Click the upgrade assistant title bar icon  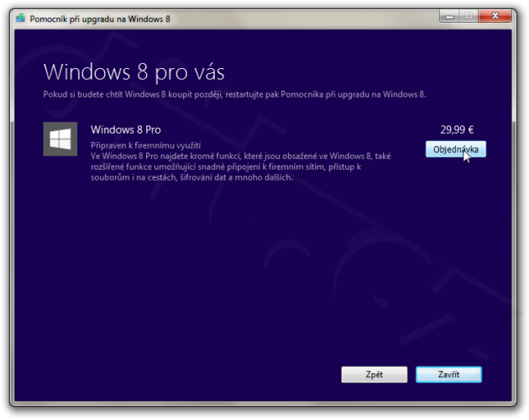coord(21,18)
